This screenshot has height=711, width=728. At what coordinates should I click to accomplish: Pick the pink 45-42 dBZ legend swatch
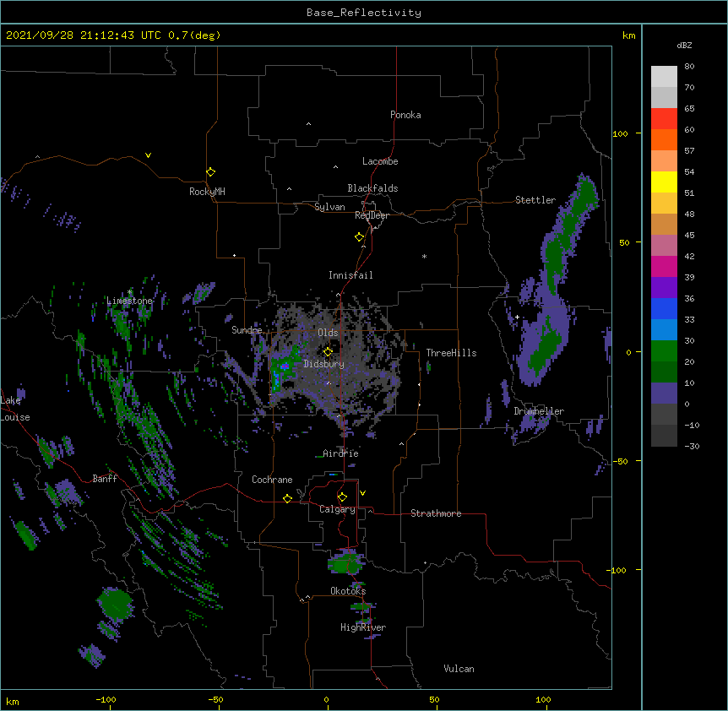click(x=664, y=246)
